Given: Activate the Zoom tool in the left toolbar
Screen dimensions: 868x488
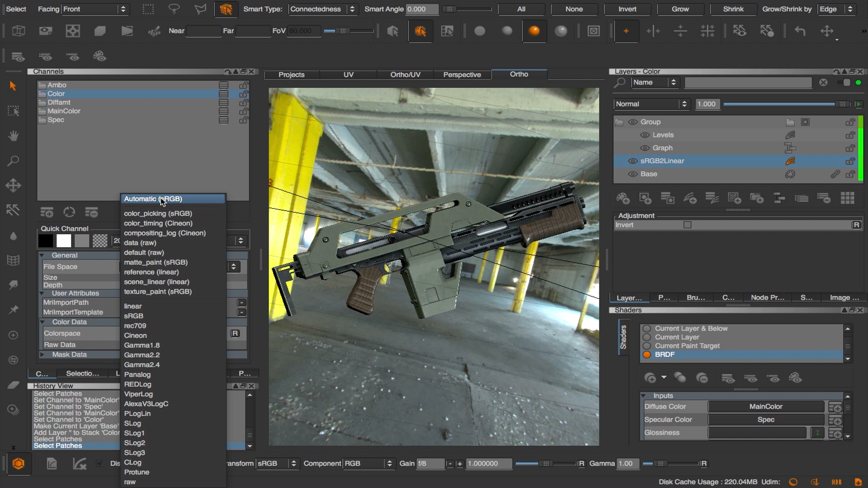Looking at the screenshot, I should pyautogui.click(x=13, y=161).
